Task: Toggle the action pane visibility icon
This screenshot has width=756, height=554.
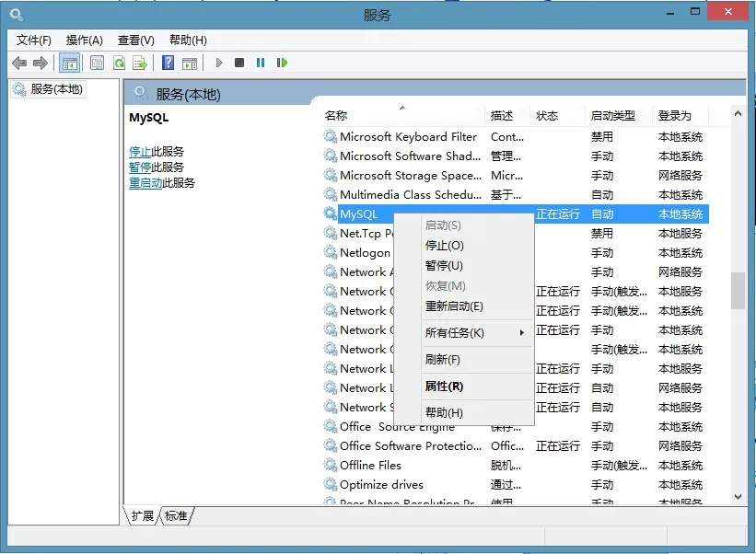Action: click(188, 63)
